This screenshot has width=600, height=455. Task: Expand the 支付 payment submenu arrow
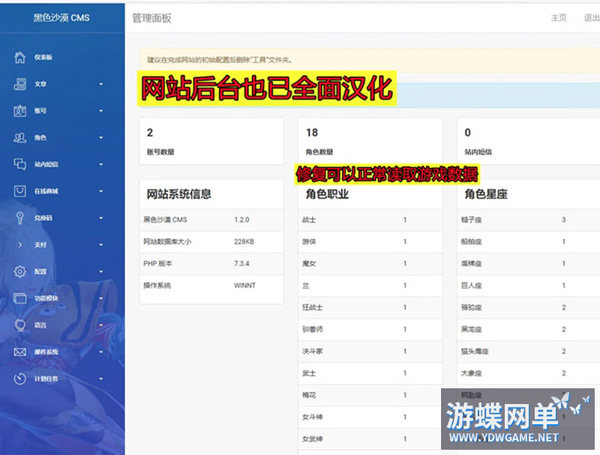point(101,245)
